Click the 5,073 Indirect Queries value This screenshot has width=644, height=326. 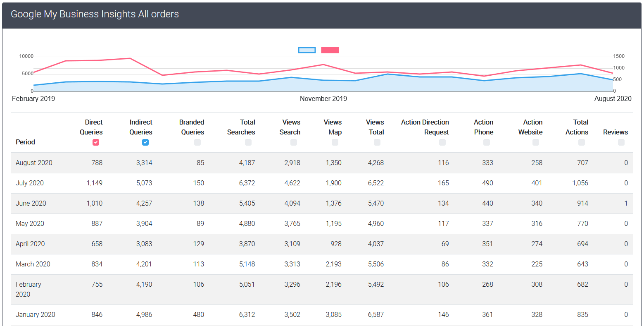[x=144, y=183]
